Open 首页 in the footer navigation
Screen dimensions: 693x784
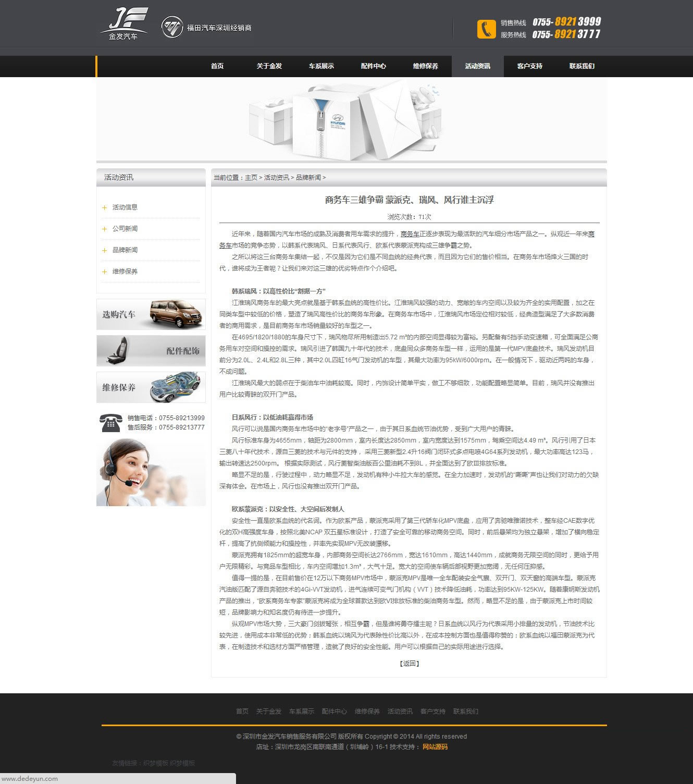pos(242,712)
